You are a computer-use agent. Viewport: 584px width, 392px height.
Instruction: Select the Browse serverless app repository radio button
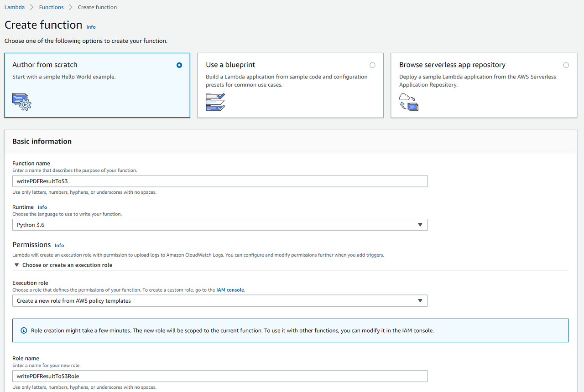tap(566, 65)
